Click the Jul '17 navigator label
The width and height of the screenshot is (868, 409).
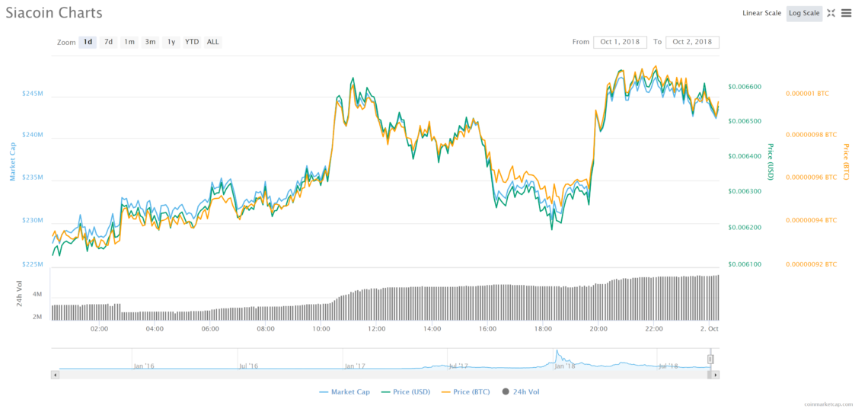coord(458,366)
